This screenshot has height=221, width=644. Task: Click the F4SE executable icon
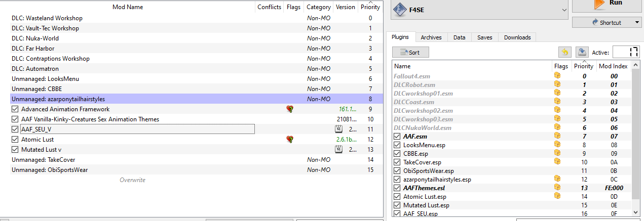pyautogui.click(x=399, y=9)
